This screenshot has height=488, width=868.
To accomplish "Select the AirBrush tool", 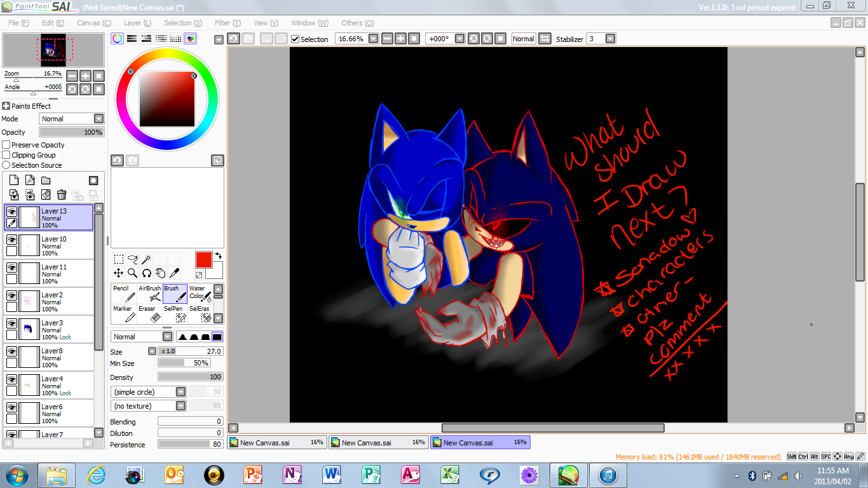I will [149, 293].
